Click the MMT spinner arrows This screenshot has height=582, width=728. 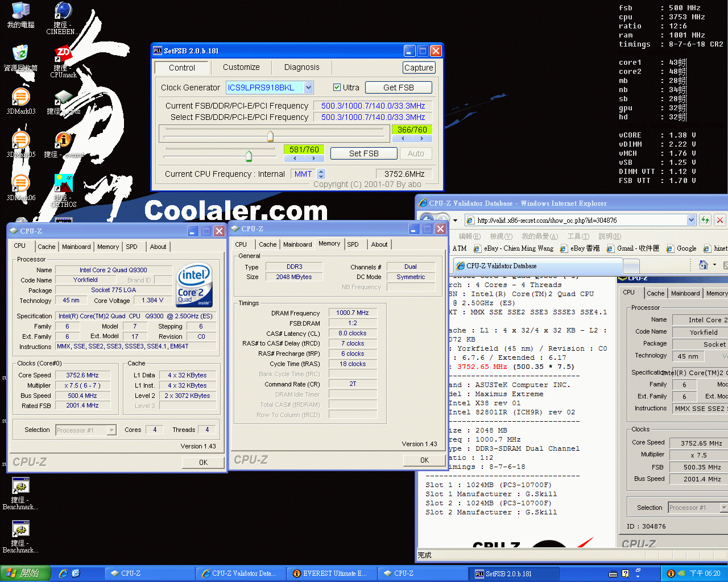[321, 174]
